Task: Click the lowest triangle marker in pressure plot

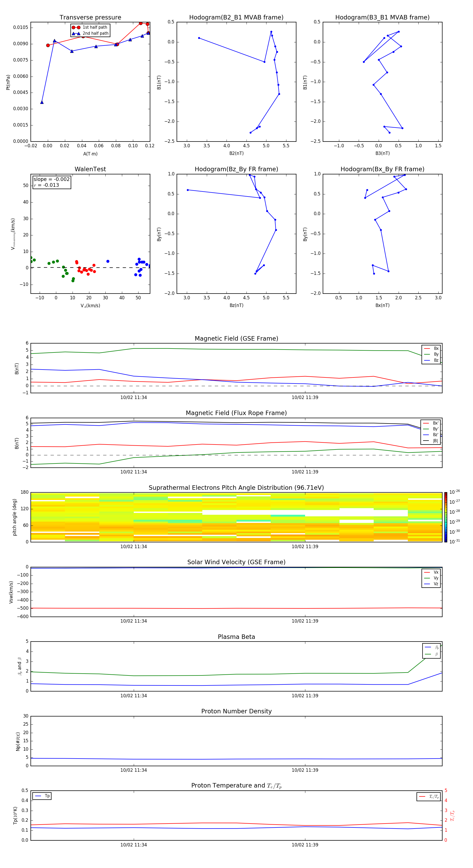Action: tap(42, 102)
